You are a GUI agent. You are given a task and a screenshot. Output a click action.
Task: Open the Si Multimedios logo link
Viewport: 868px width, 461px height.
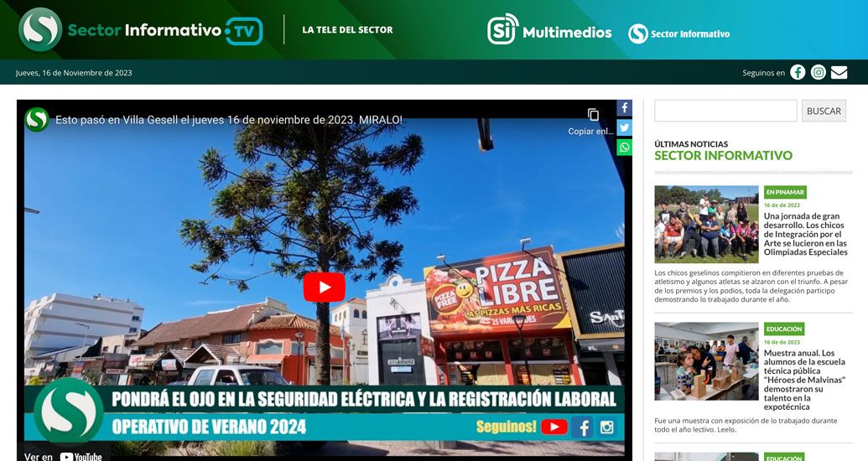[x=549, y=29]
